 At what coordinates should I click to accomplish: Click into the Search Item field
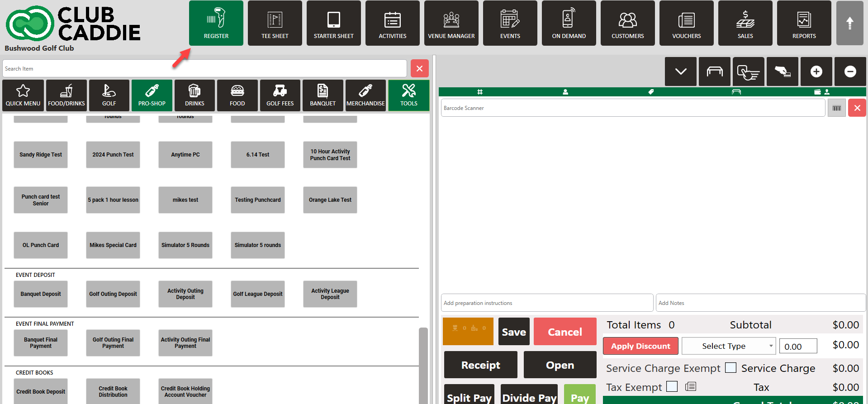(204, 69)
